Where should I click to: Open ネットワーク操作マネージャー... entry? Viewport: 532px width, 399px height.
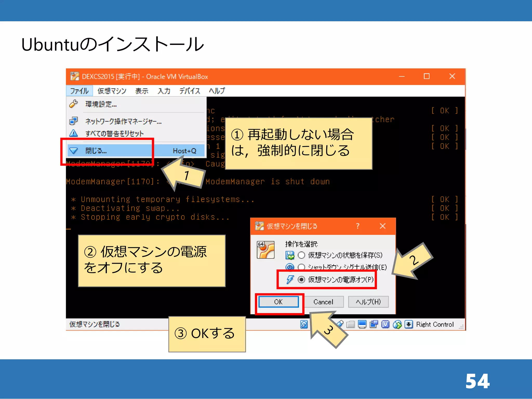coord(136,121)
